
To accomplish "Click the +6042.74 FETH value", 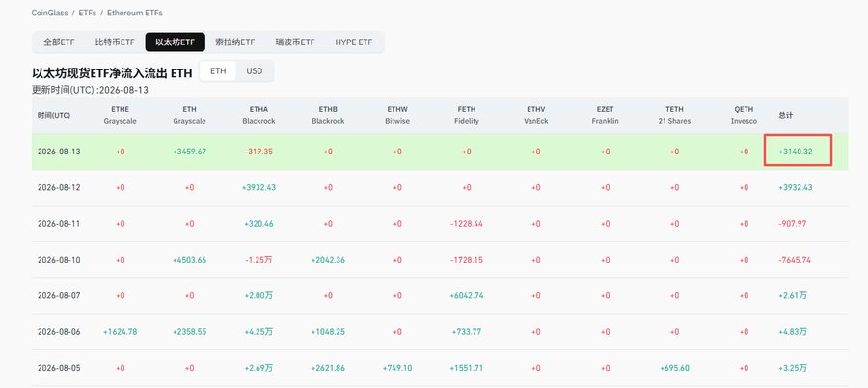I will pyautogui.click(x=467, y=295).
